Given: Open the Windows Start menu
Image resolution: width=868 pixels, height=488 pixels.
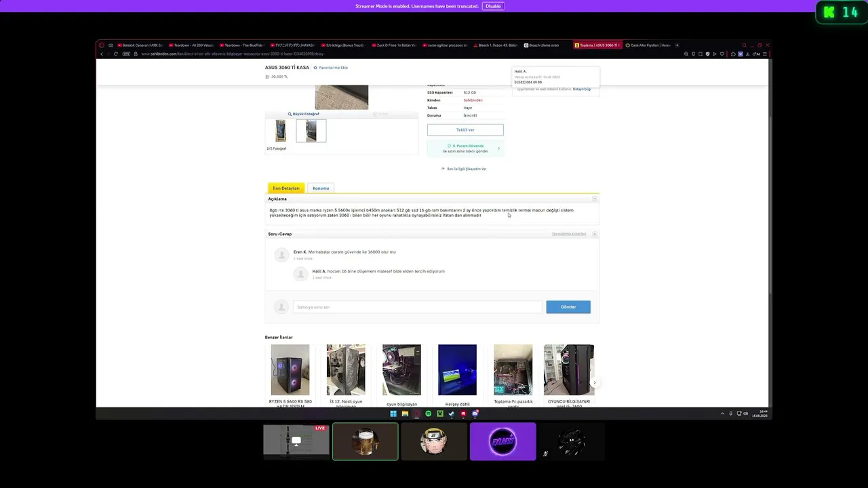Looking at the screenshot, I should pyautogui.click(x=393, y=414).
